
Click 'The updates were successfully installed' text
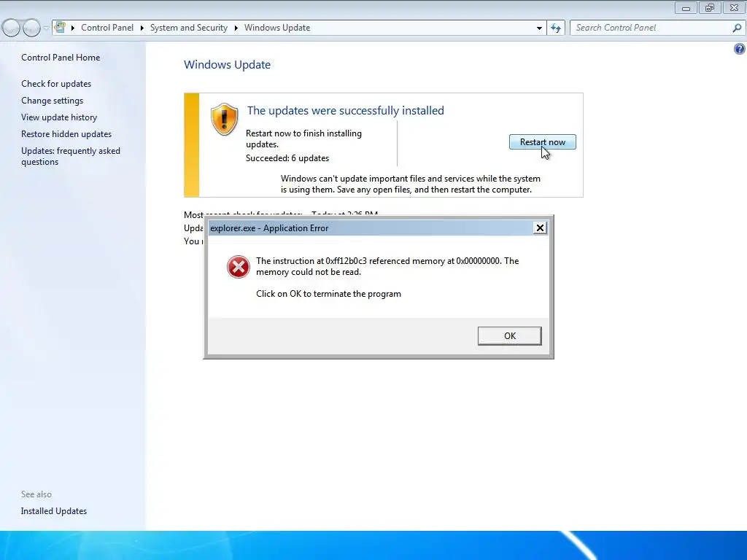(345, 111)
